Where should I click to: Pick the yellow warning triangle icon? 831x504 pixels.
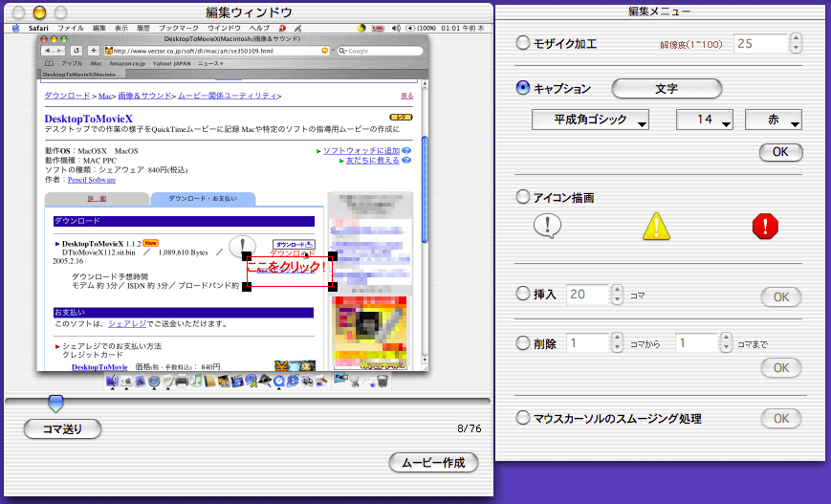pyautogui.click(x=656, y=227)
